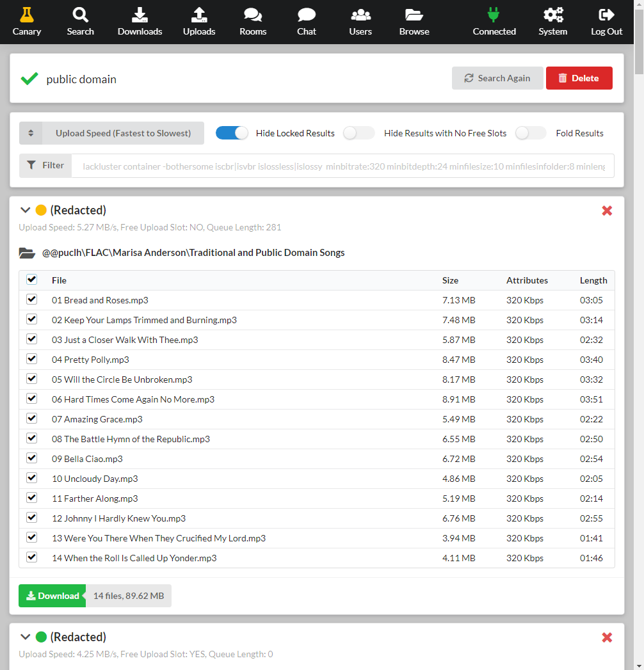
Task: Enable Hide Results with No Free Slots
Action: tap(358, 132)
